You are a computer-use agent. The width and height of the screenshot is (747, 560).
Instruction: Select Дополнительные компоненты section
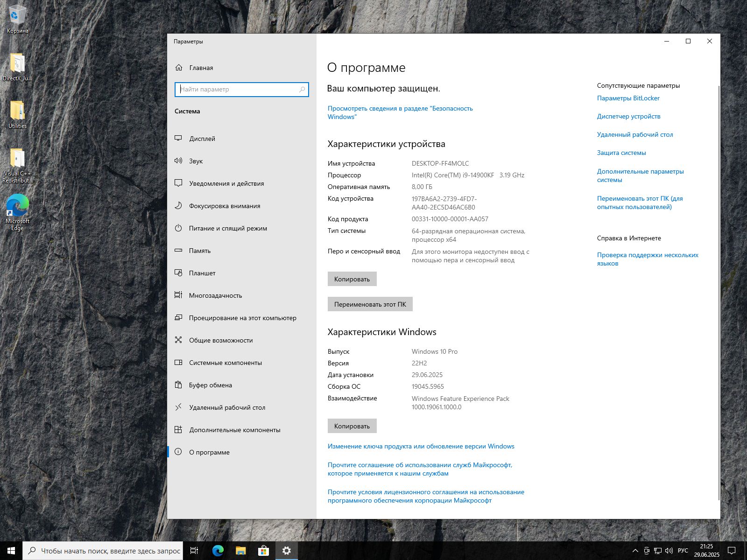(x=242, y=430)
